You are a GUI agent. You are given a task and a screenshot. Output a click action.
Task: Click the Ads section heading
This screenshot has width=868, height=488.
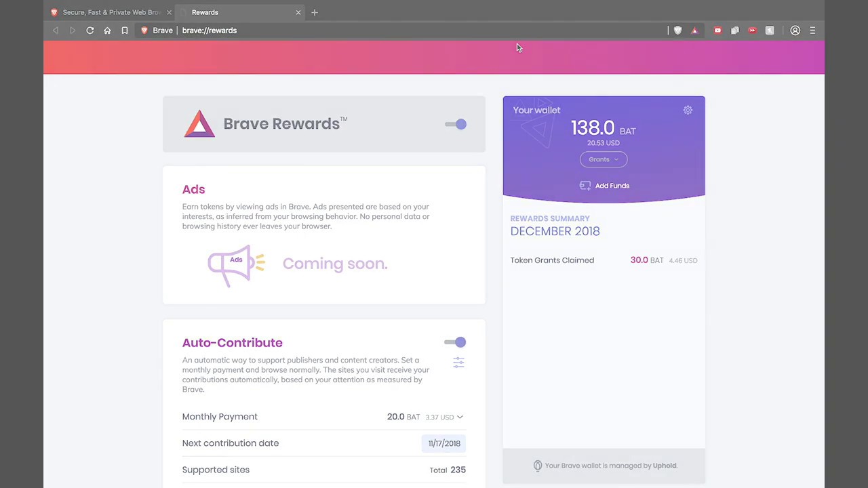pyautogui.click(x=193, y=189)
